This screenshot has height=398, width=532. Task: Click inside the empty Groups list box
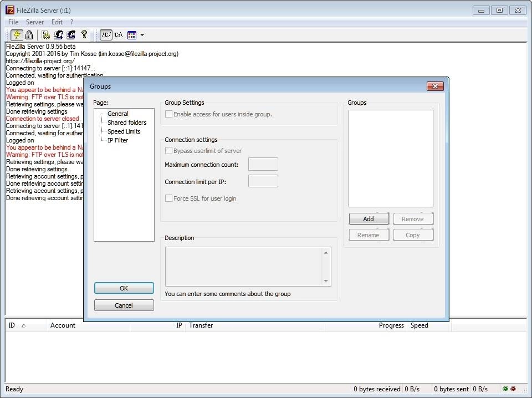click(x=391, y=159)
